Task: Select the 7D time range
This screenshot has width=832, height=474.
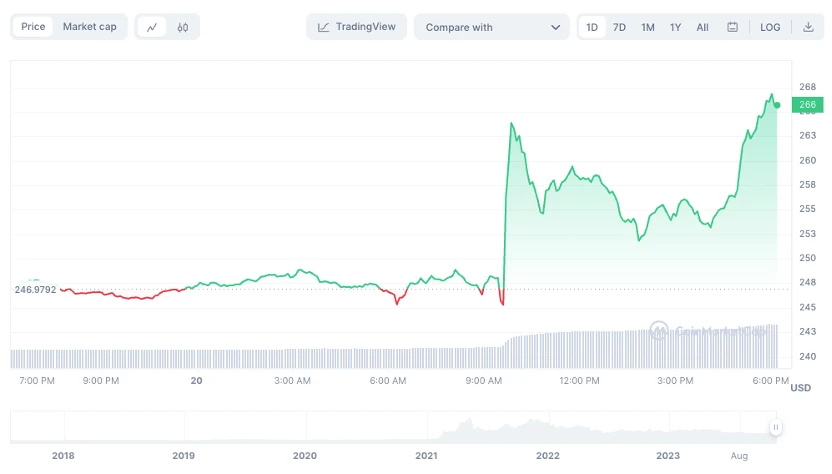Action: (619, 27)
